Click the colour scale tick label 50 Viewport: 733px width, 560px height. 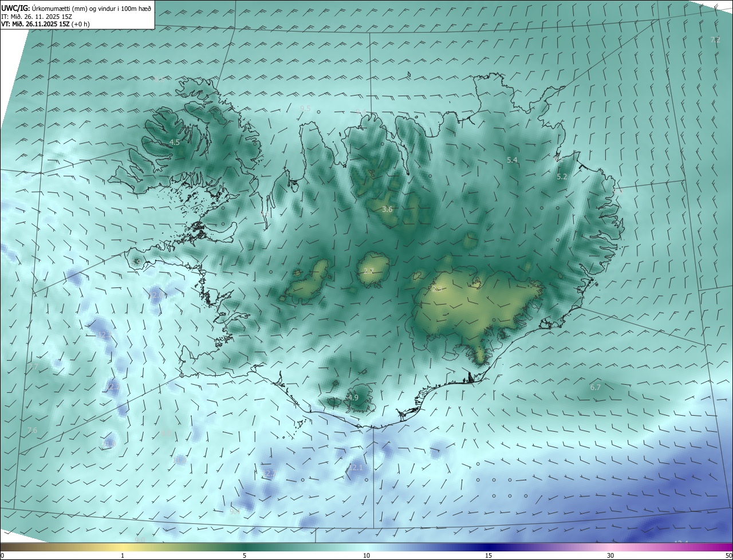(x=728, y=555)
